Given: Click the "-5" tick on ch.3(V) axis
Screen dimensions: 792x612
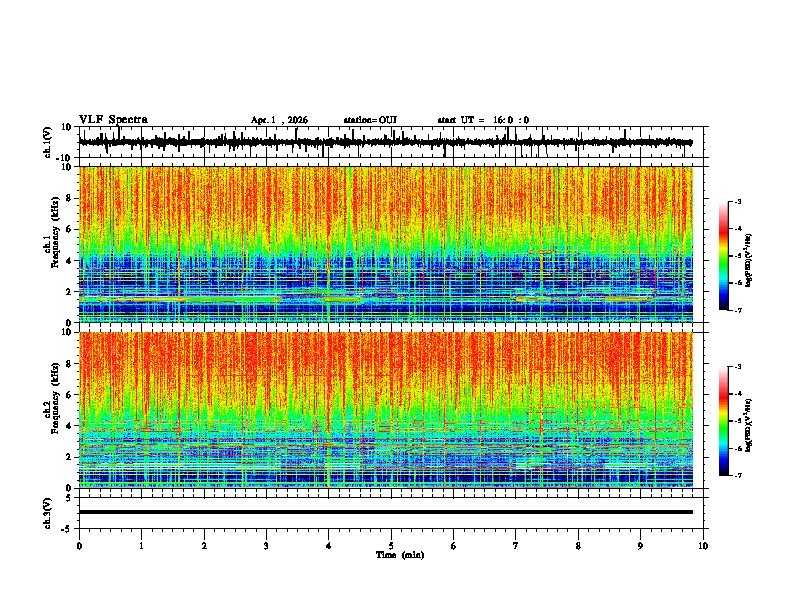Looking at the screenshot, I should pos(67,529).
